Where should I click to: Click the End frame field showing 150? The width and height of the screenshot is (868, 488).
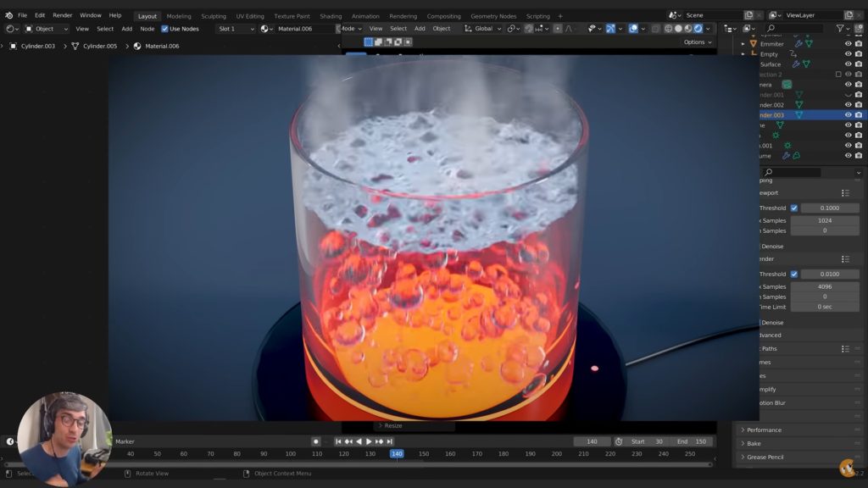tap(692, 441)
